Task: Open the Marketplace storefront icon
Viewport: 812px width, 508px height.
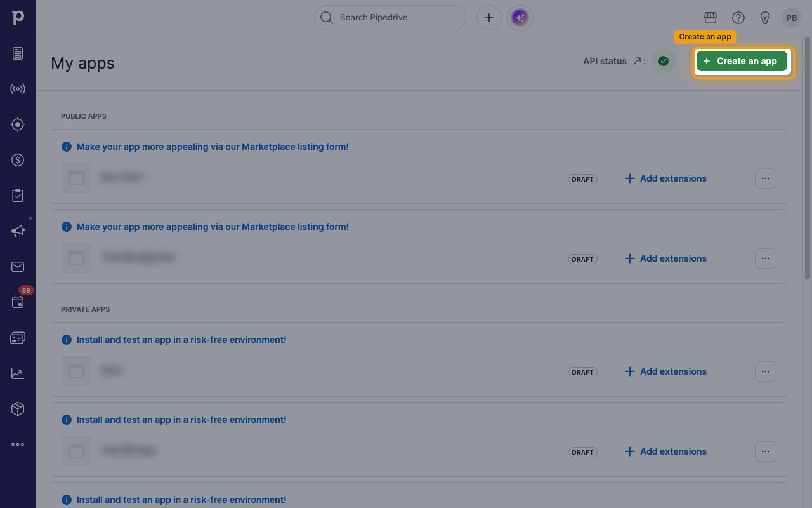Action: click(x=710, y=18)
